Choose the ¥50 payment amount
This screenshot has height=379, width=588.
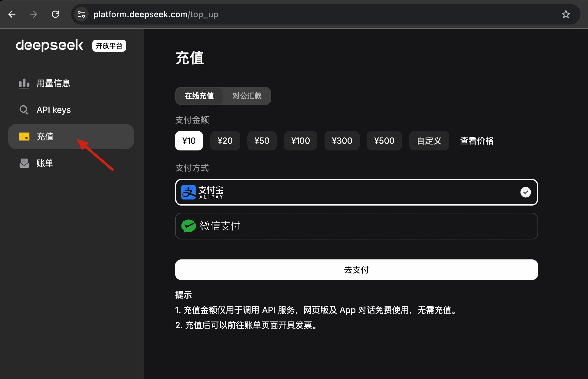pos(262,141)
